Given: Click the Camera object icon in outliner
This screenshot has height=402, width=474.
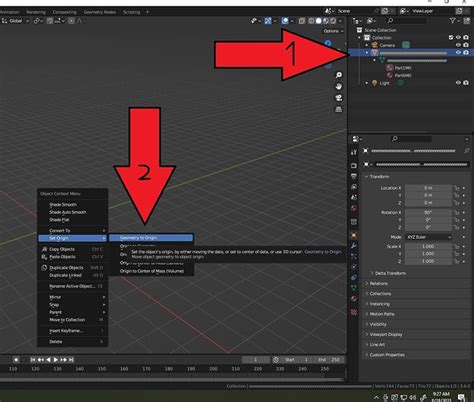Looking at the screenshot, I should coord(374,45).
